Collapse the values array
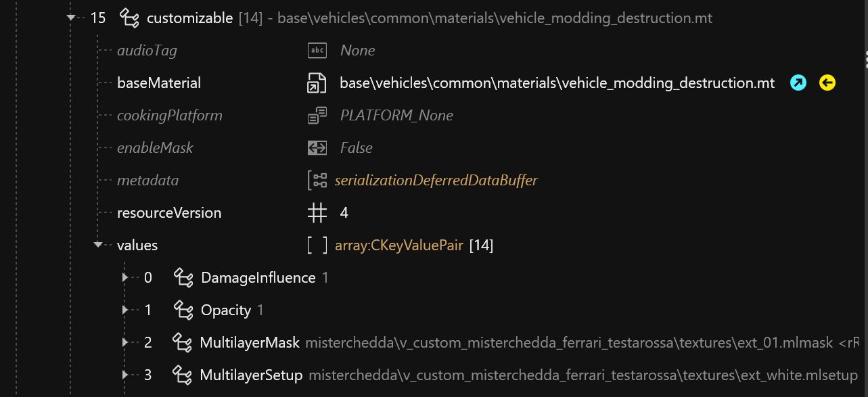868x397 pixels. click(98, 246)
